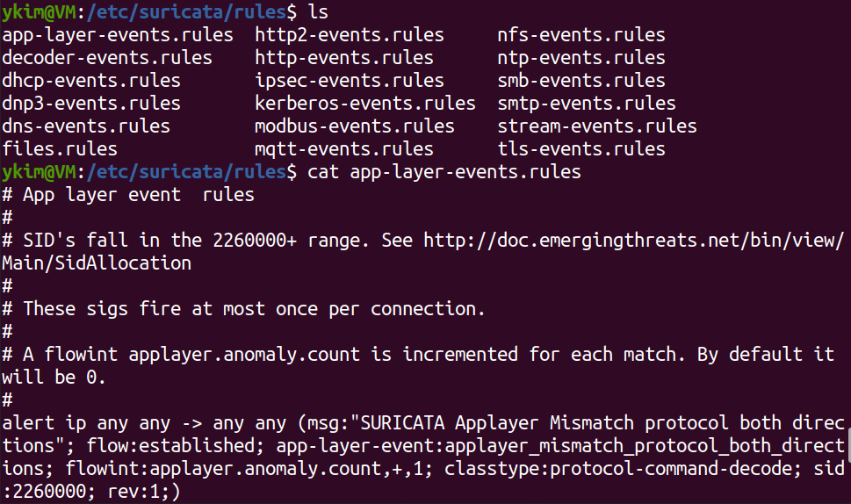Click the smb-events.rules file name
This screenshot has width=851, height=504.
coord(581,80)
